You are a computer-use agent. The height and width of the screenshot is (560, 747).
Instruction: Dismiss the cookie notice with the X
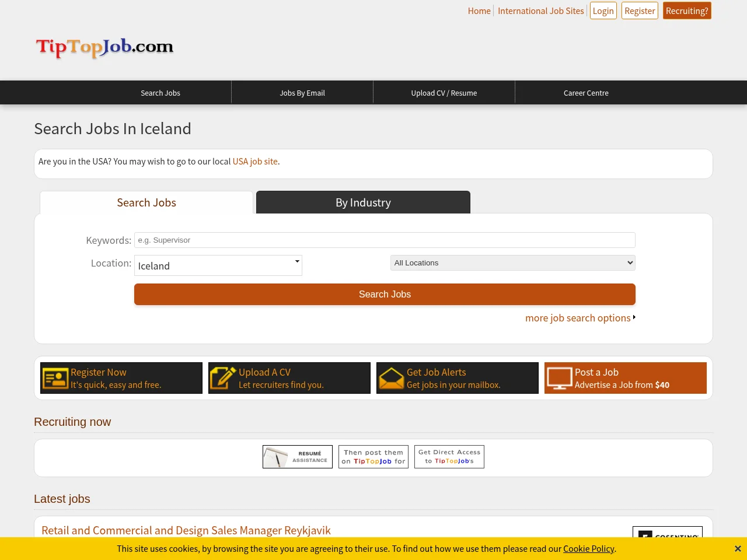[738, 549]
